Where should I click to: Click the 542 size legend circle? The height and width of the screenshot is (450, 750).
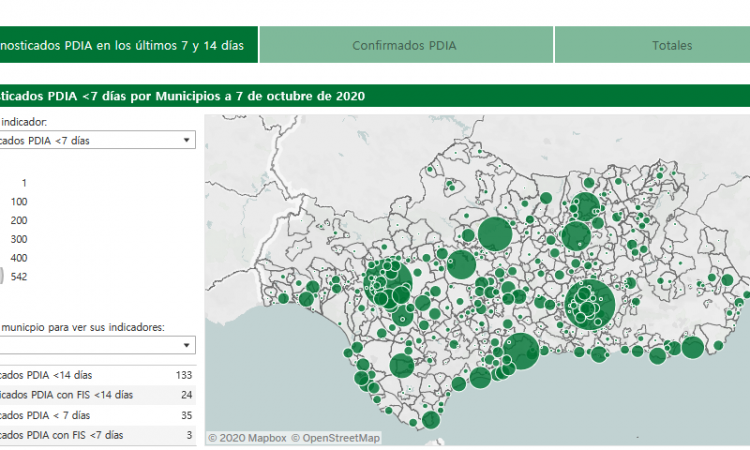point(2,277)
